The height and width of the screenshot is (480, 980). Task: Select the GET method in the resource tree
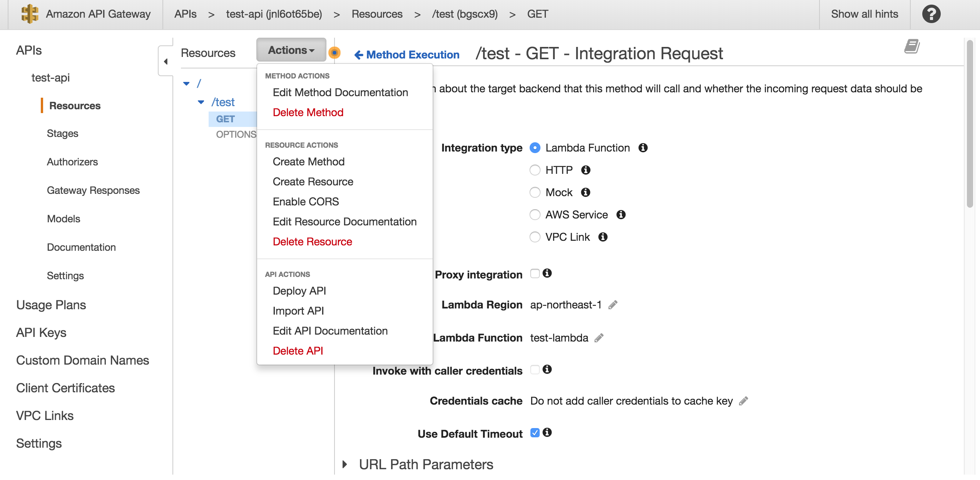click(225, 119)
